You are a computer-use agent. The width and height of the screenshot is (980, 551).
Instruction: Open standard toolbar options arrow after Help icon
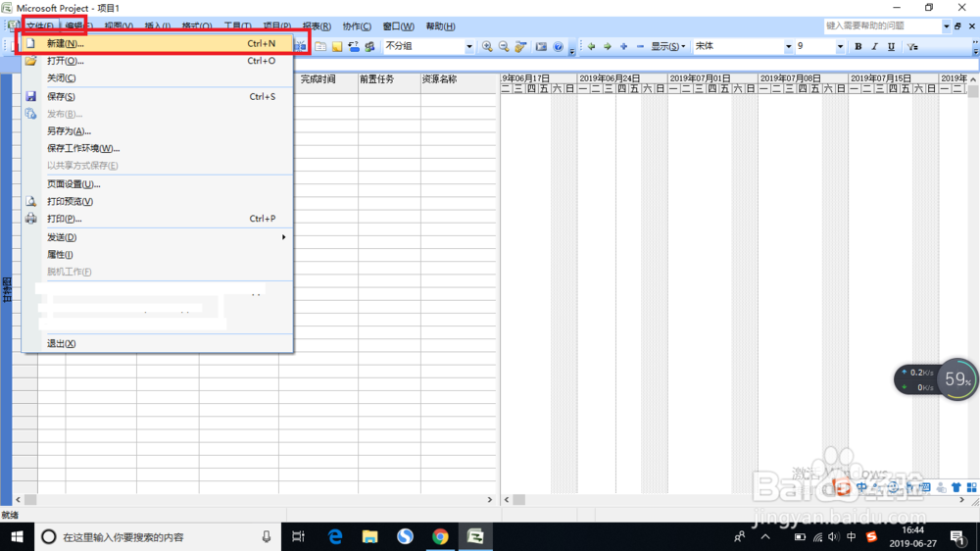click(572, 50)
